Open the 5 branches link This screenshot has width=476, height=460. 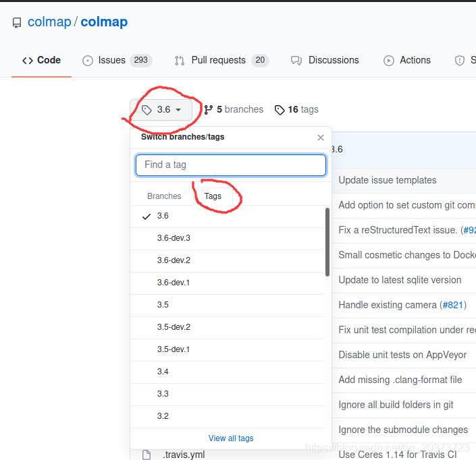point(234,109)
